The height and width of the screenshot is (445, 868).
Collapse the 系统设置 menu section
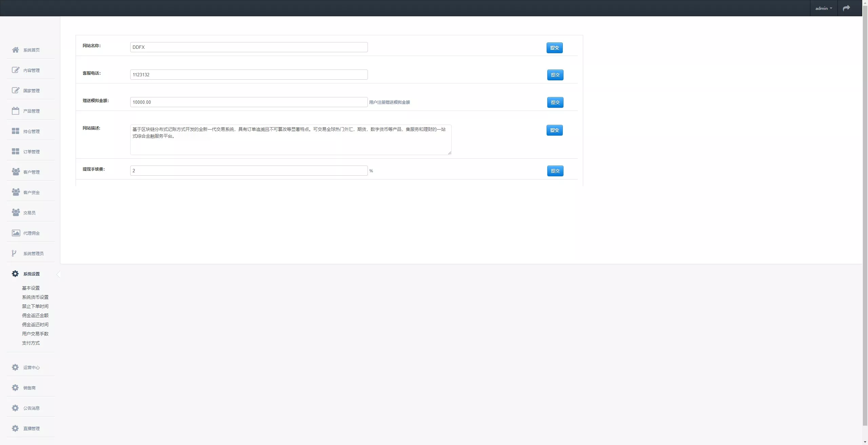31,274
